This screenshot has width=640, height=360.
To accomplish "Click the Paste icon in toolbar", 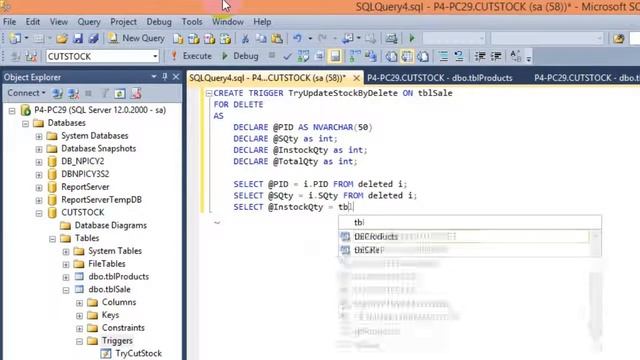I will pyautogui.click(x=277, y=38).
